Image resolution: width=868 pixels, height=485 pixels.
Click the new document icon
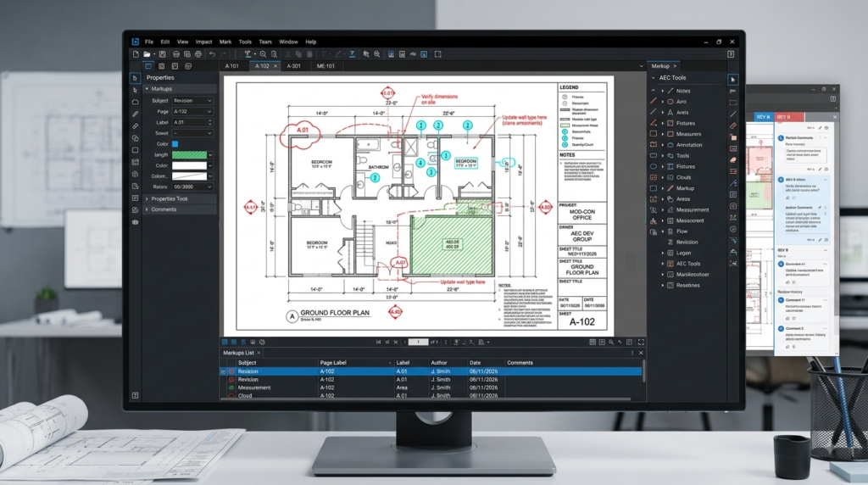tap(136, 54)
